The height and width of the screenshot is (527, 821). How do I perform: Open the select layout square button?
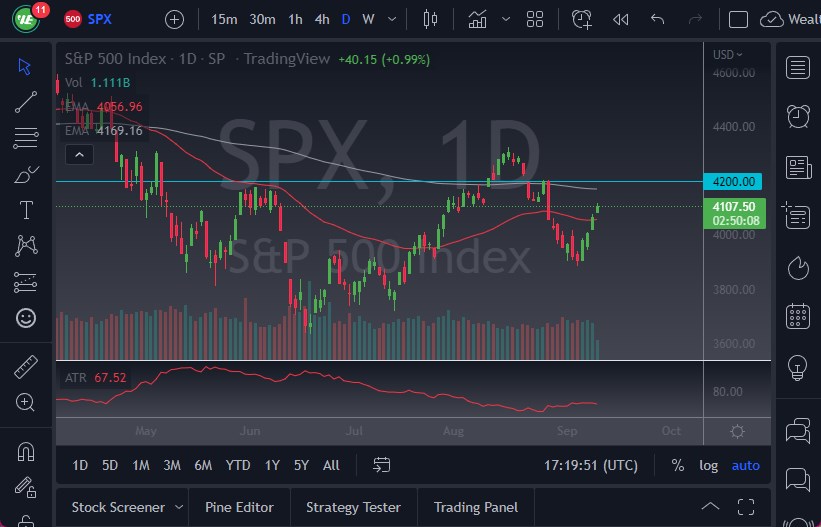pos(738,19)
